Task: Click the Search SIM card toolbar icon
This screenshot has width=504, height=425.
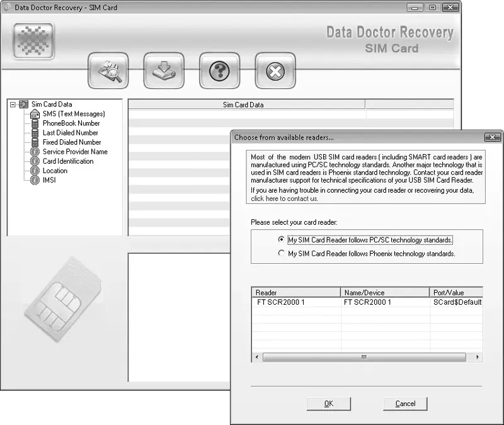Action: [108, 71]
